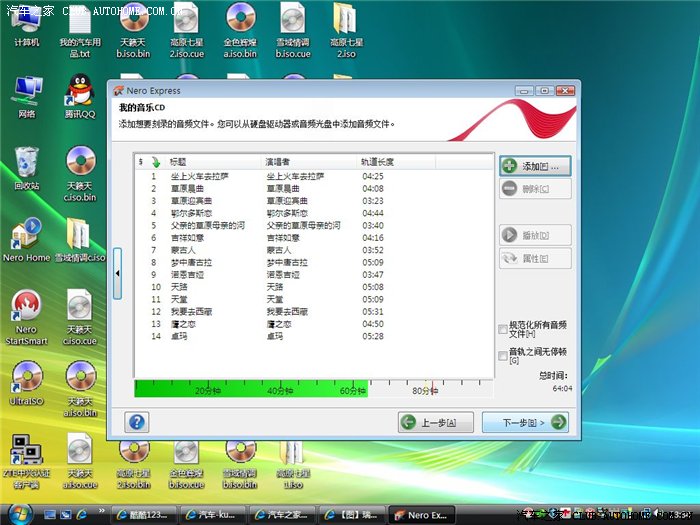Screen dimensions: 700x525
Task: Select track 6 吉祥如意
Action: point(312,238)
